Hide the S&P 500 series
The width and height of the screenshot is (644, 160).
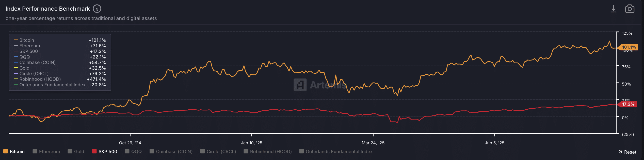(x=105, y=151)
